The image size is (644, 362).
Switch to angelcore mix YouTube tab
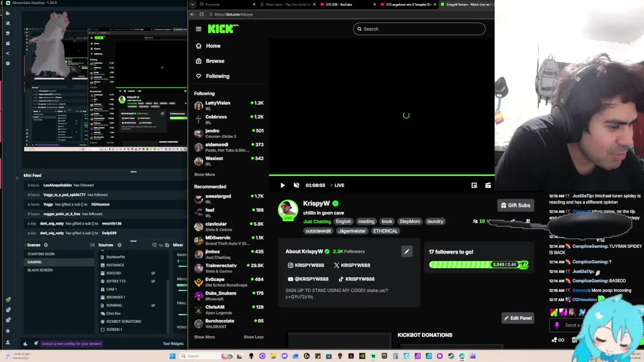[x=408, y=4]
